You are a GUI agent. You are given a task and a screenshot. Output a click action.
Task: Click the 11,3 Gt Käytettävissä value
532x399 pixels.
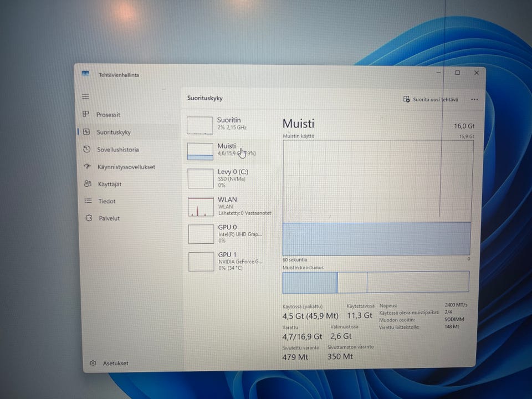click(x=360, y=315)
